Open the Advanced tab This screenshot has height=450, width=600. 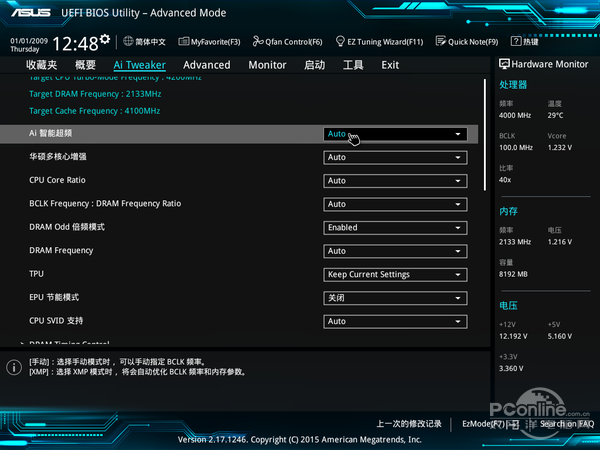click(207, 65)
